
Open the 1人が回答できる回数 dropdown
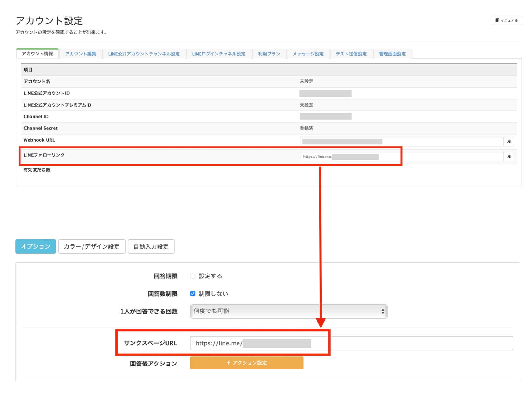(x=288, y=311)
